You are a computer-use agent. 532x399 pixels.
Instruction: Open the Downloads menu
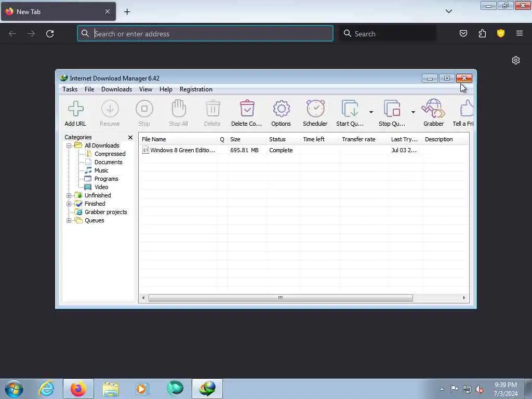(116, 89)
